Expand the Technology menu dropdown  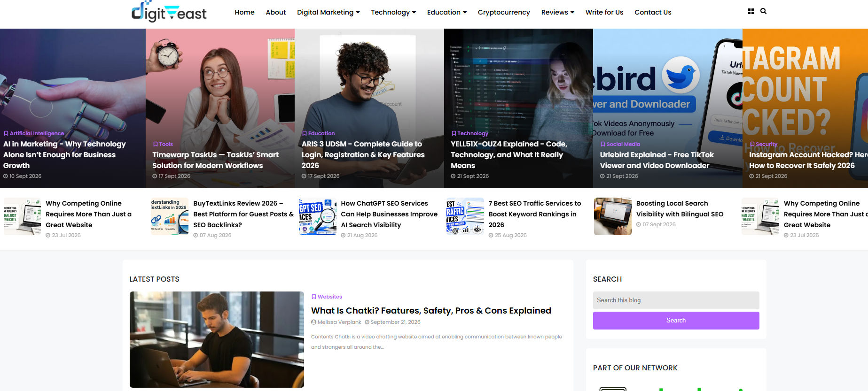click(x=393, y=12)
